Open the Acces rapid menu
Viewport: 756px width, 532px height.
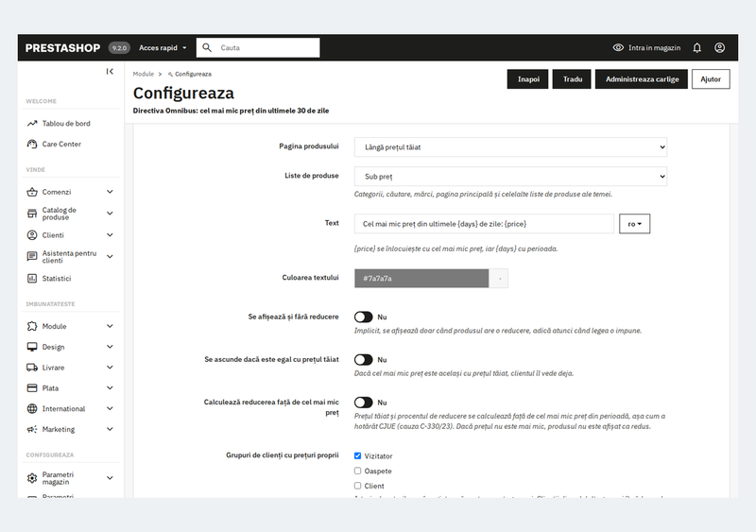(x=163, y=48)
